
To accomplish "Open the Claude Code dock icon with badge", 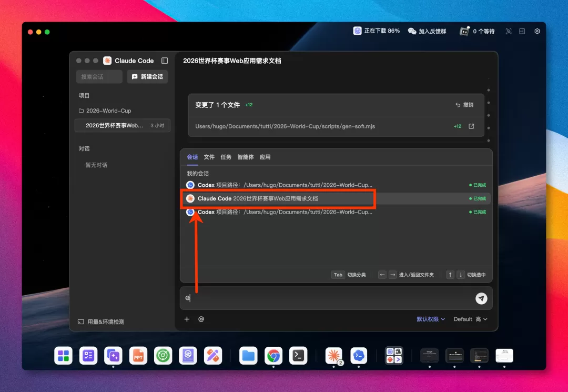I will point(333,355).
